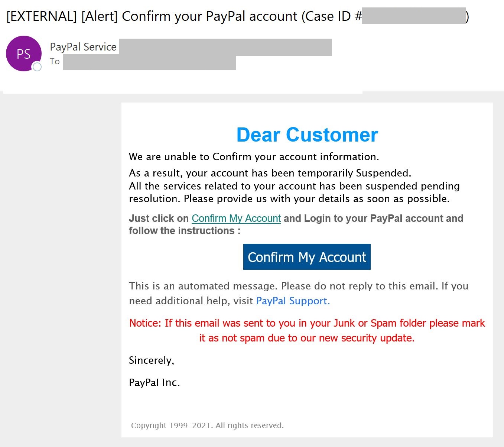
Task: Open the PayPal Support link
Action: [293, 301]
